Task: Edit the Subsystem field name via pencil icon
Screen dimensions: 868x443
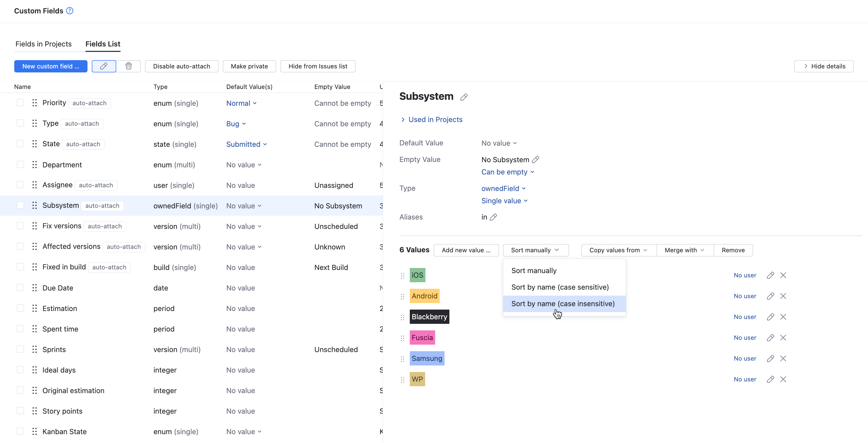Action: (x=464, y=97)
